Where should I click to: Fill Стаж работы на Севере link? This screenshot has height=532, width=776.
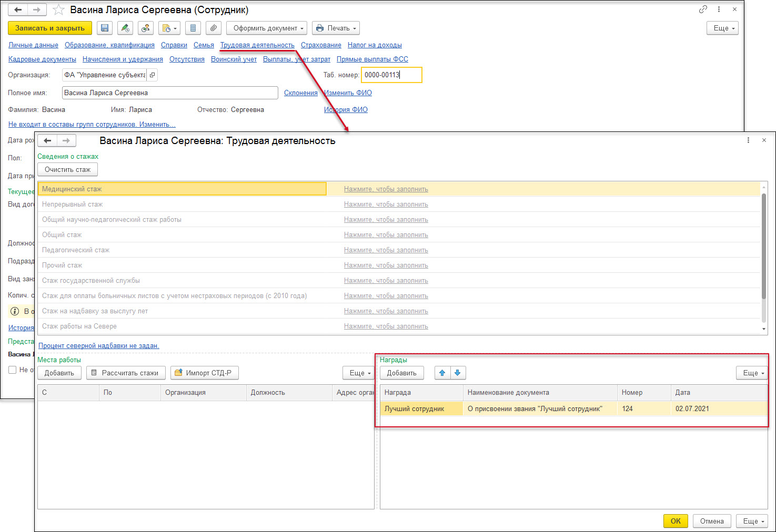(386, 326)
